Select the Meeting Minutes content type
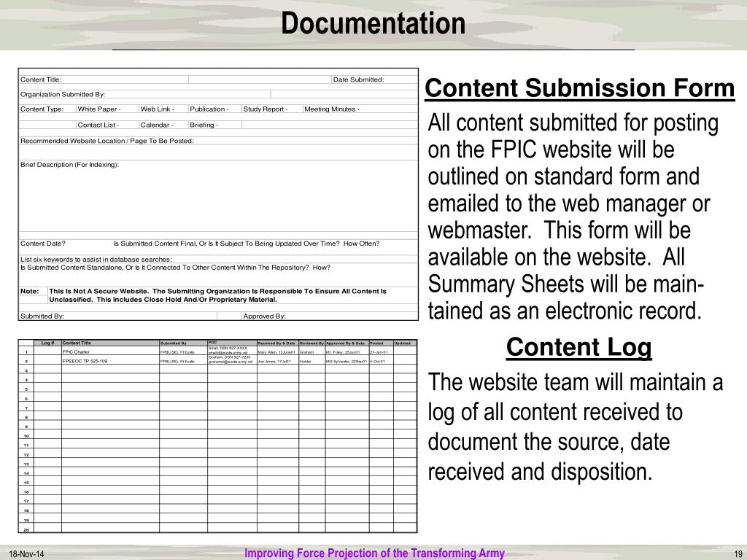The image size is (747, 560). pyautogui.click(x=332, y=109)
